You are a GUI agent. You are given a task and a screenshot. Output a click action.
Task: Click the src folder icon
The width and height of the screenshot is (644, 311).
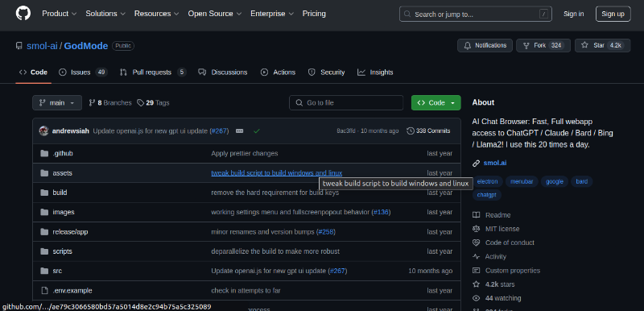click(44, 272)
